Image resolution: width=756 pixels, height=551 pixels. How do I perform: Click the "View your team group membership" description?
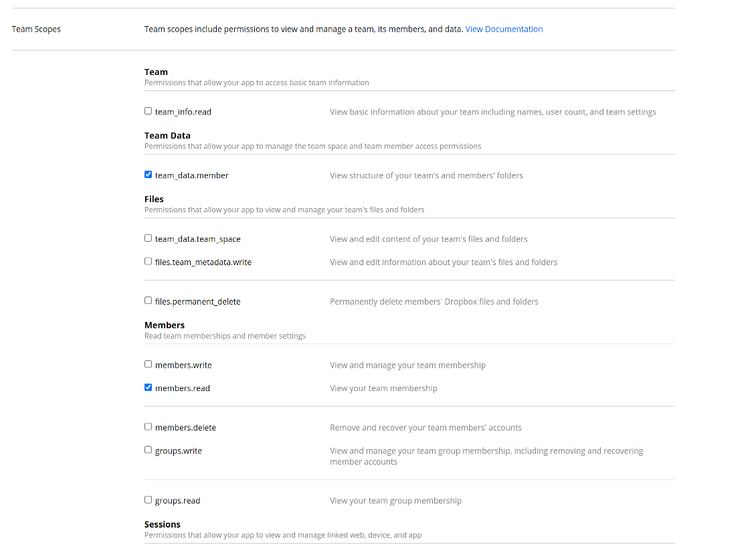(395, 501)
